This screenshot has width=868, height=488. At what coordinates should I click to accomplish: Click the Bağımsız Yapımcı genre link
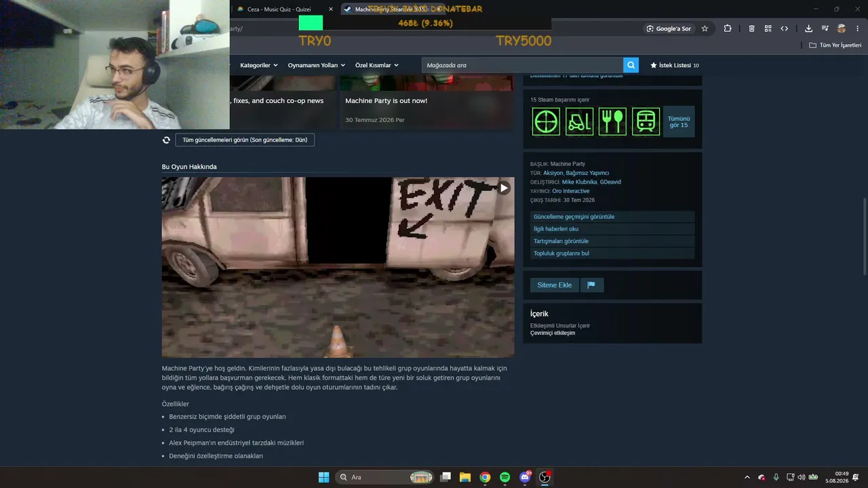click(587, 173)
